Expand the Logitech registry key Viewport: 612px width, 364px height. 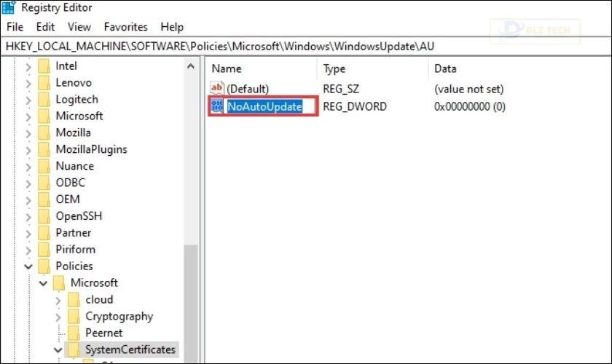click(x=28, y=99)
